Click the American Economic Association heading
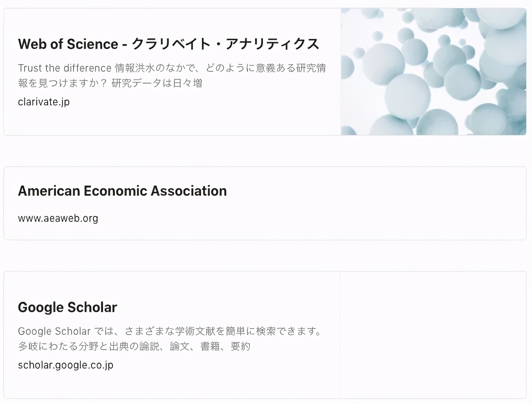Image resolution: width=532 pixels, height=404 pixels. coord(122,191)
